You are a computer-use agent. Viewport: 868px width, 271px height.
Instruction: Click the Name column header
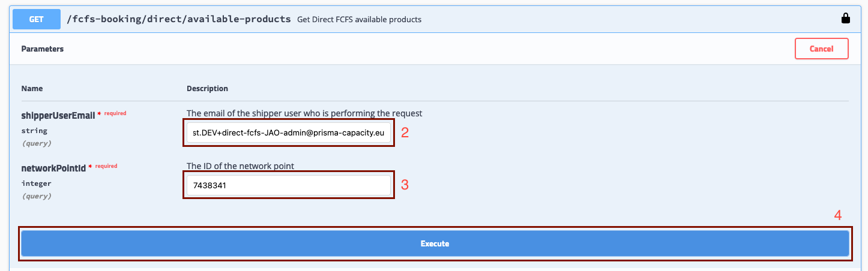(x=32, y=88)
